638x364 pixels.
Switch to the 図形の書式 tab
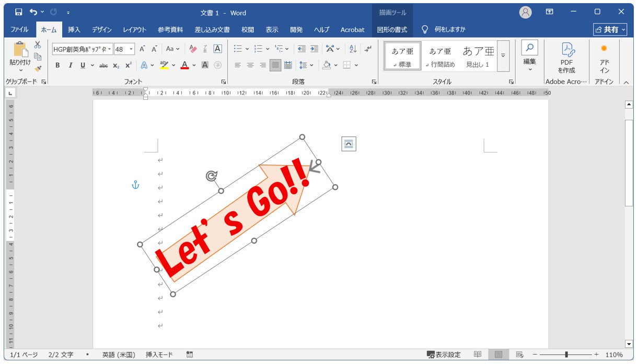coord(392,30)
